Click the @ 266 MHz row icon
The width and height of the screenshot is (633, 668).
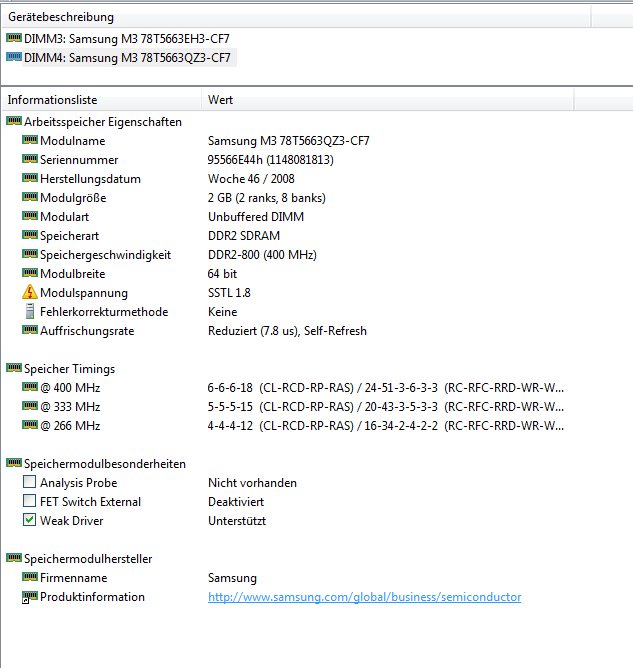pyautogui.click(x=30, y=425)
